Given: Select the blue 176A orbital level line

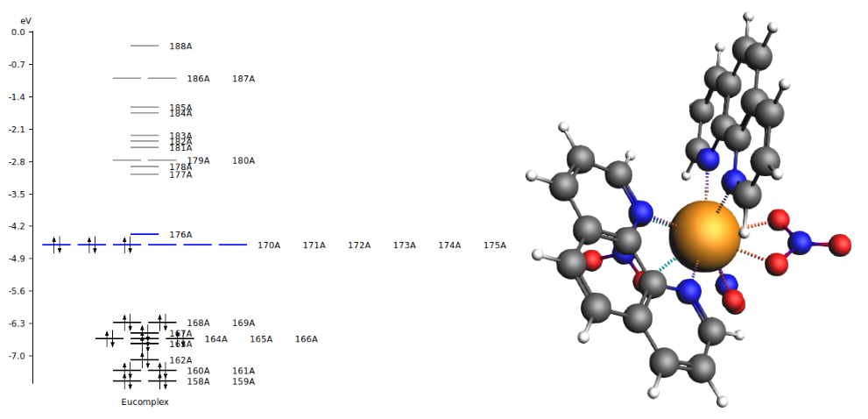Looking at the screenshot, I should [x=145, y=234].
